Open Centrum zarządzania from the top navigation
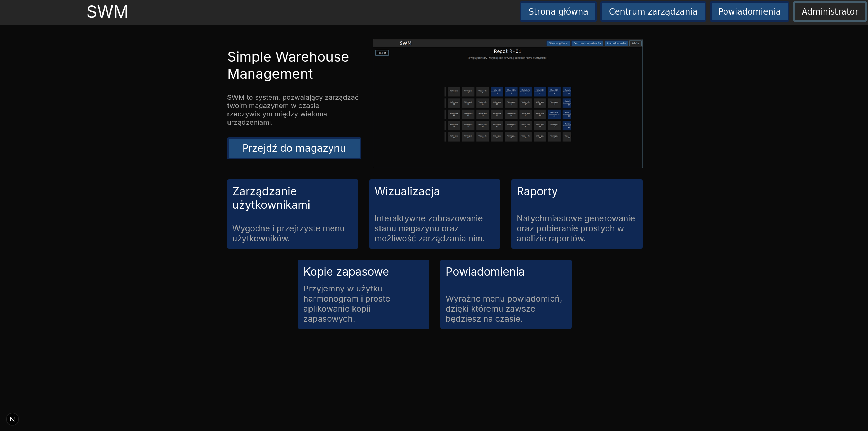This screenshot has height=431, width=868. click(653, 11)
